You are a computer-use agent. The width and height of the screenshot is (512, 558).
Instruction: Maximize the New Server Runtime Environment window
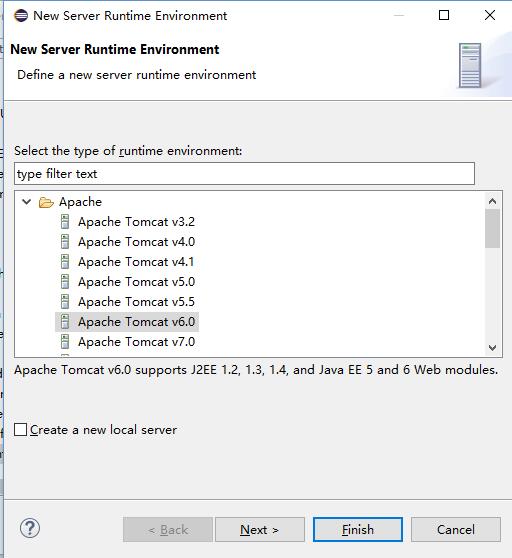coord(444,15)
